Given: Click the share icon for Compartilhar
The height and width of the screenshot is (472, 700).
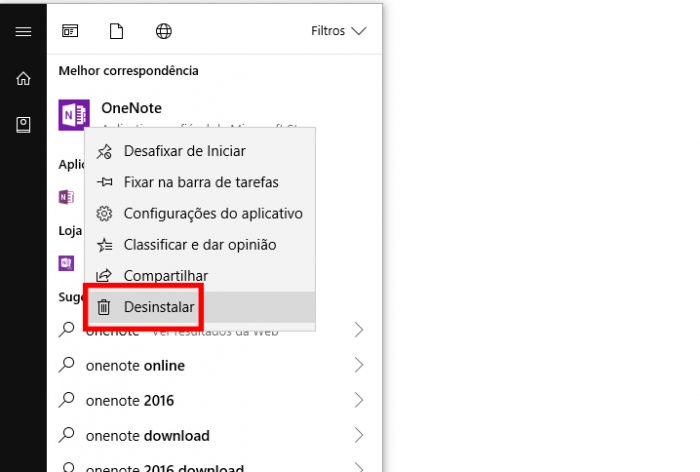Looking at the screenshot, I should click(x=104, y=276).
